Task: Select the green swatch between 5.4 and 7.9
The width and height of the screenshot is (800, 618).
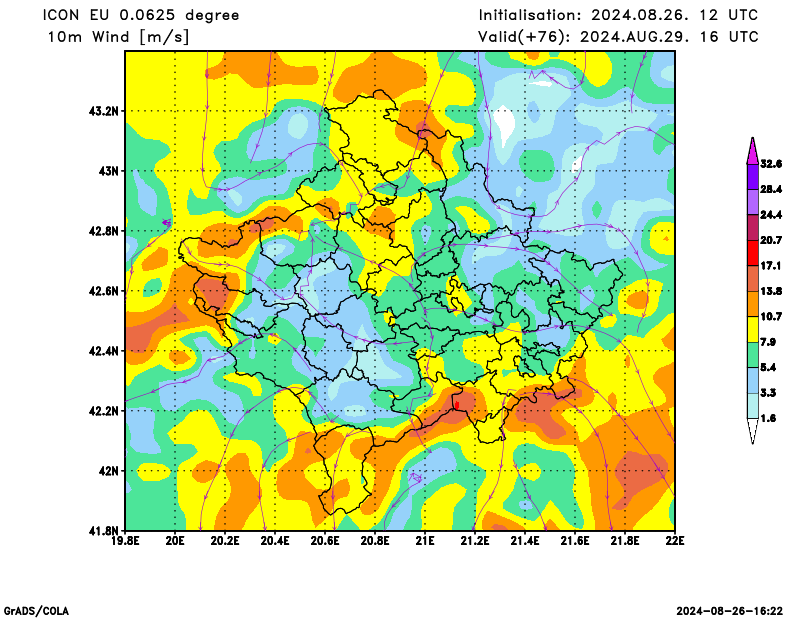Action: click(x=753, y=355)
